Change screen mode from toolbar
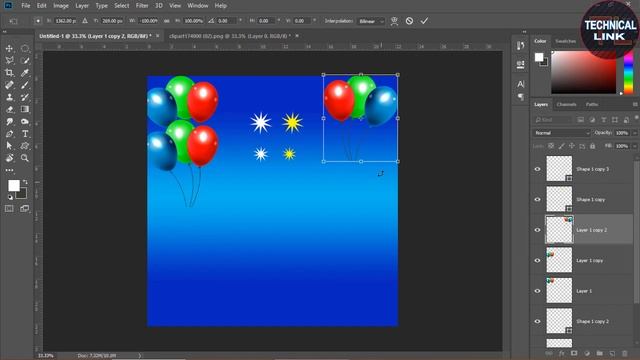640x360 pixels. [24, 209]
